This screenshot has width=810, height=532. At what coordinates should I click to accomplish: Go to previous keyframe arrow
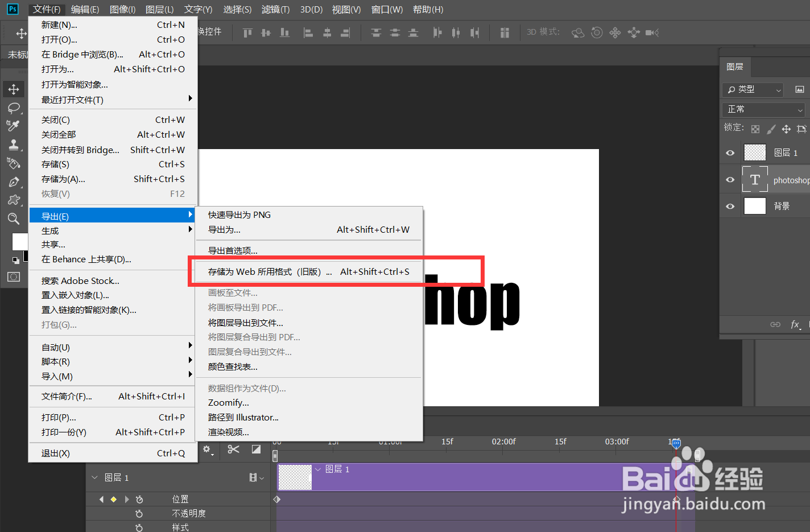[x=101, y=500]
